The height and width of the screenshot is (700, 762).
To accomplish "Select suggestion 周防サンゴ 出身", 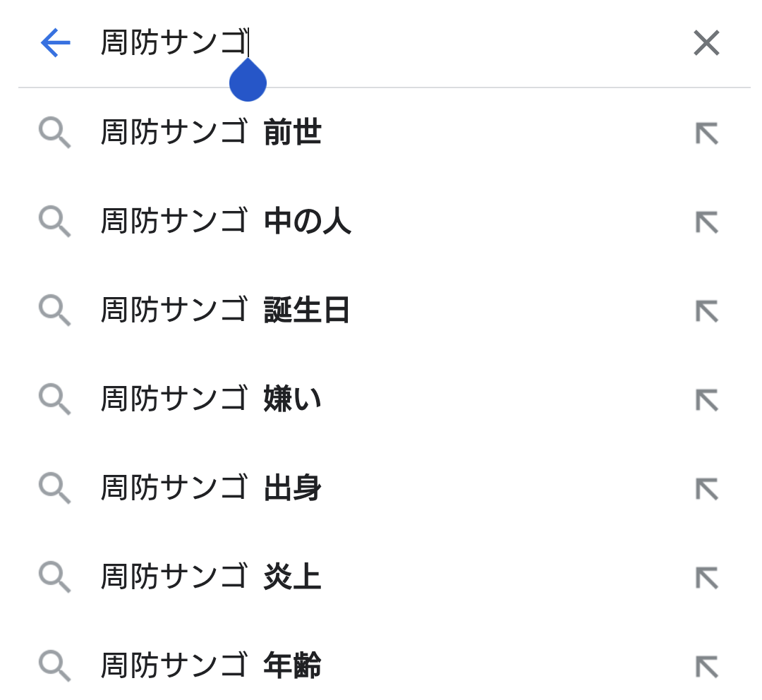I will (384, 488).
